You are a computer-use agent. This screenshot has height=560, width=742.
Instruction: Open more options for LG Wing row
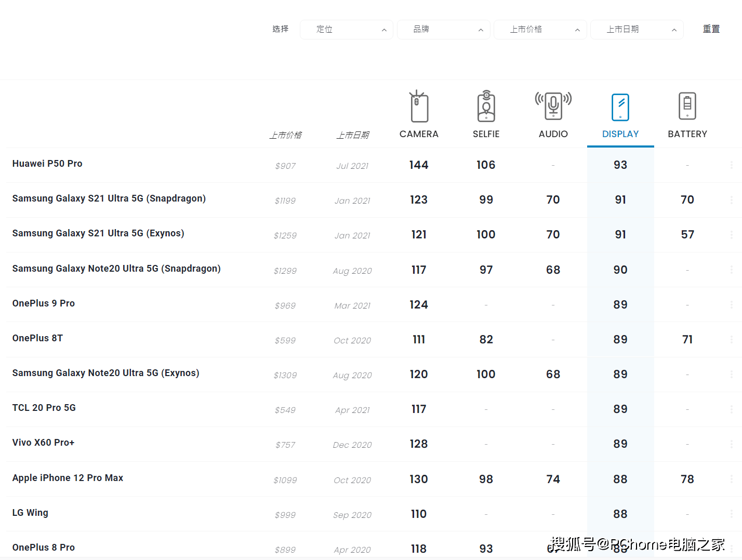[731, 514]
